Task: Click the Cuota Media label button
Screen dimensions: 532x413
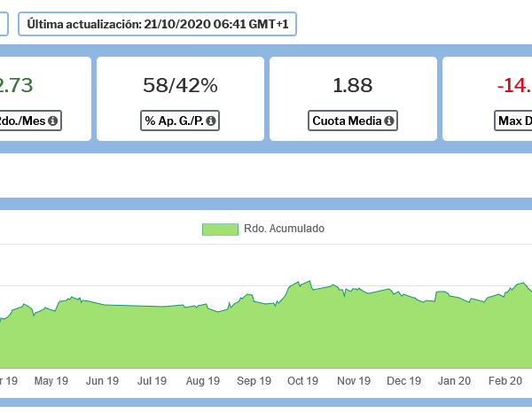Action: pos(353,121)
